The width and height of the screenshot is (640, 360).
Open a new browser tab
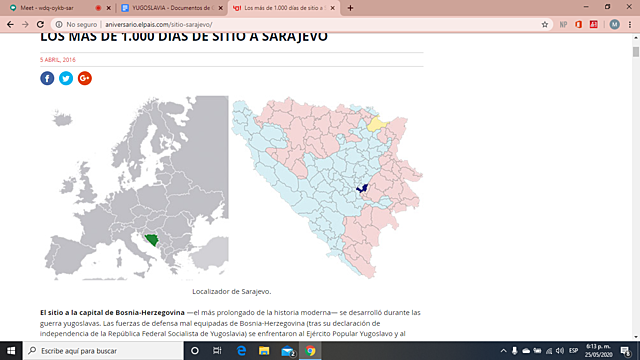point(350,8)
